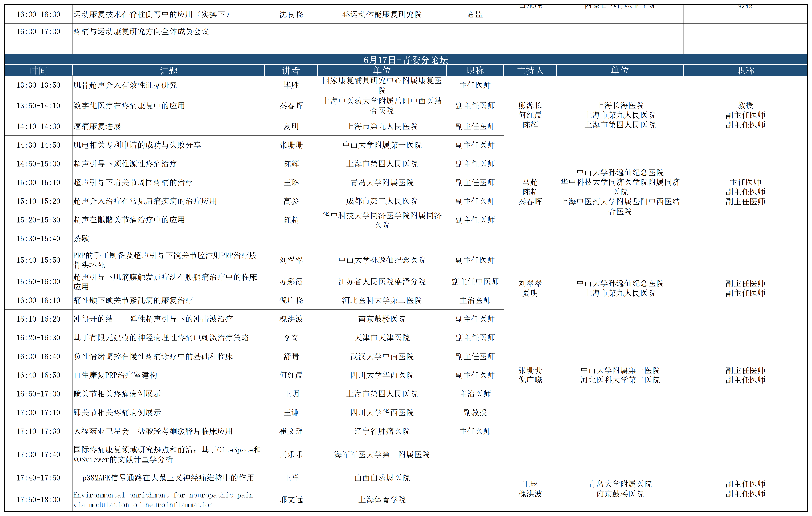Viewport: 812px width, 516px height.
Task: Click the 时间 column header
Action: coord(38,70)
